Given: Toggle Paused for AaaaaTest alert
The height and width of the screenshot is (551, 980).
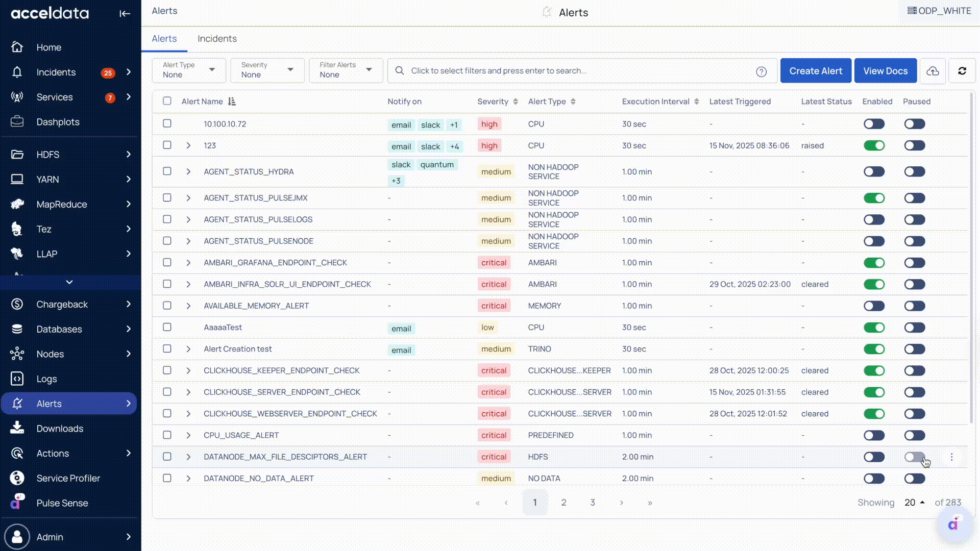Looking at the screenshot, I should (914, 328).
